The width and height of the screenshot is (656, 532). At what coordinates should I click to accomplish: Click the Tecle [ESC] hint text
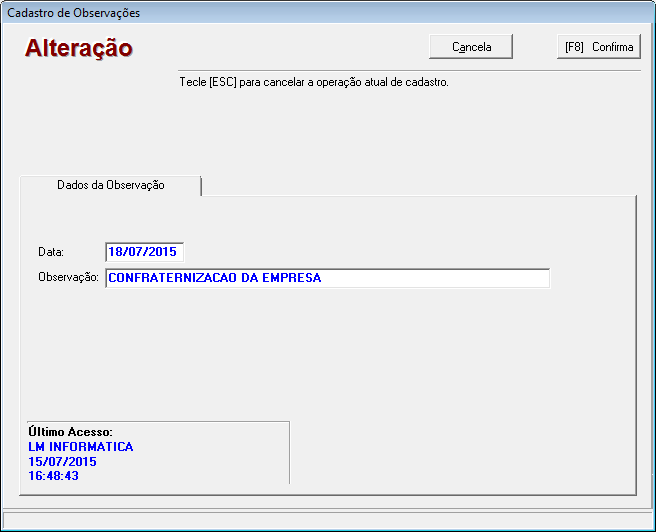(x=313, y=82)
